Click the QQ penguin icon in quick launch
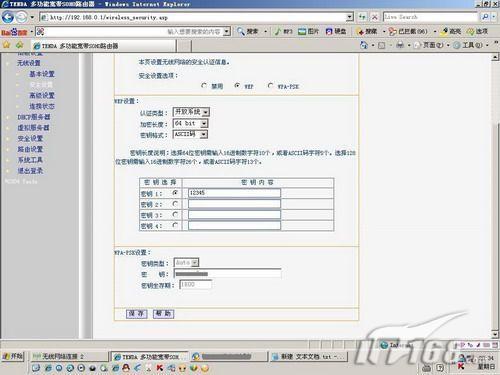The height and width of the screenshot is (375, 500). coord(126,368)
